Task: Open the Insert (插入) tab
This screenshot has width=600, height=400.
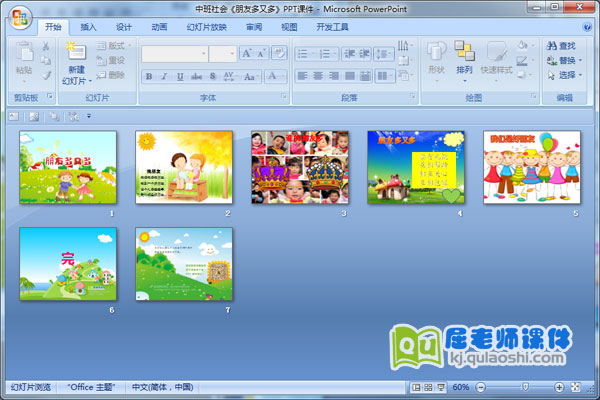Action: (x=89, y=27)
